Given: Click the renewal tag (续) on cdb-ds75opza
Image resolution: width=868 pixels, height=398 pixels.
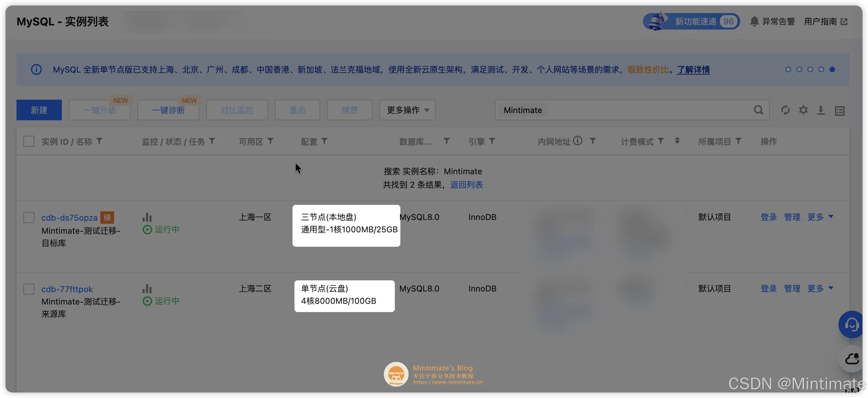Looking at the screenshot, I should tap(107, 217).
